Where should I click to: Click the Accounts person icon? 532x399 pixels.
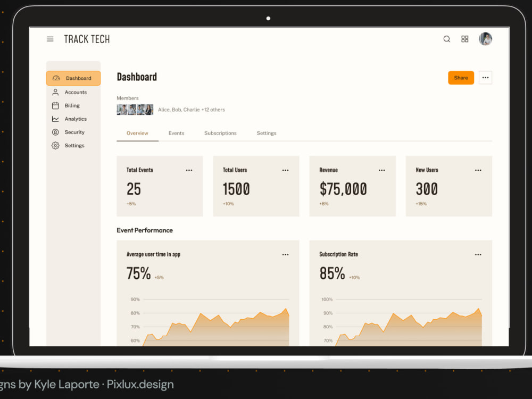tap(55, 92)
